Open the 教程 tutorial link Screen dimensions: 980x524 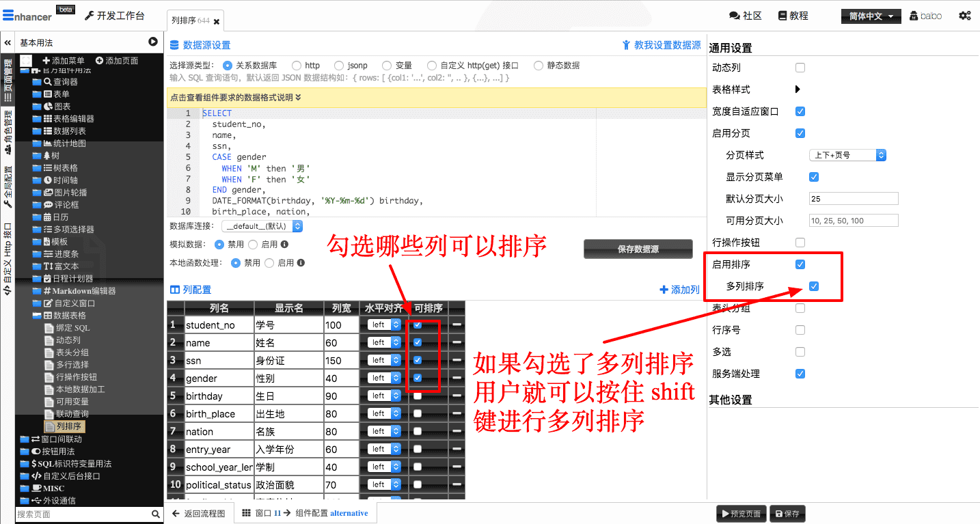(x=792, y=16)
